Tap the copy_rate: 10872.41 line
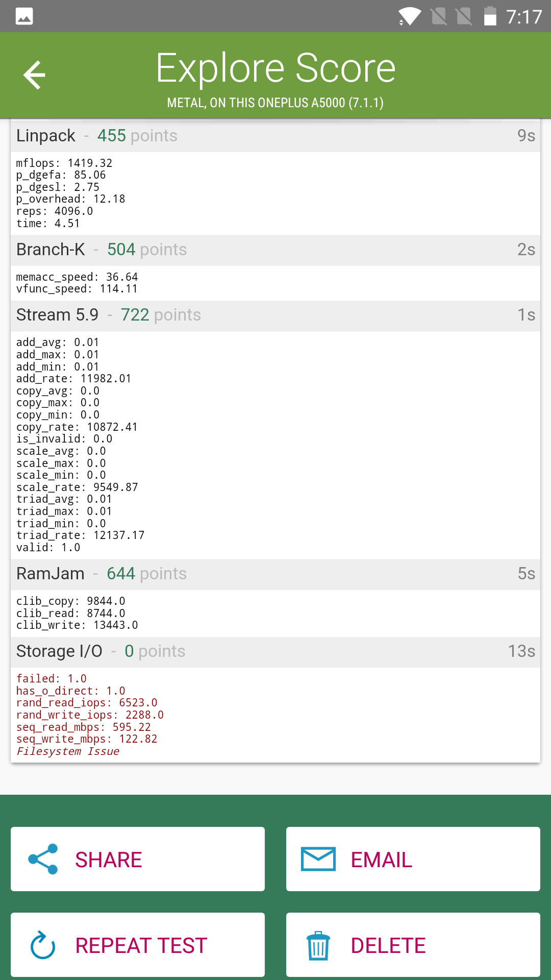Screen dimensions: 551x980 77,427
